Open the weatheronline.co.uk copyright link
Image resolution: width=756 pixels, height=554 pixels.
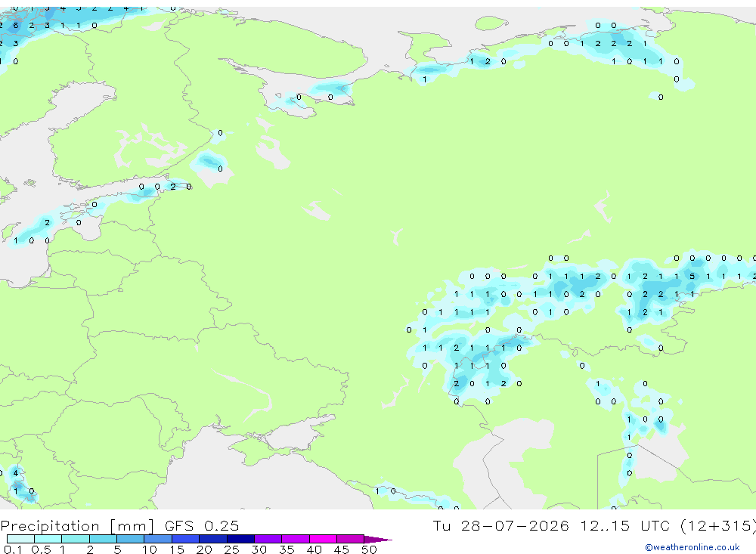click(x=692, y=547)
